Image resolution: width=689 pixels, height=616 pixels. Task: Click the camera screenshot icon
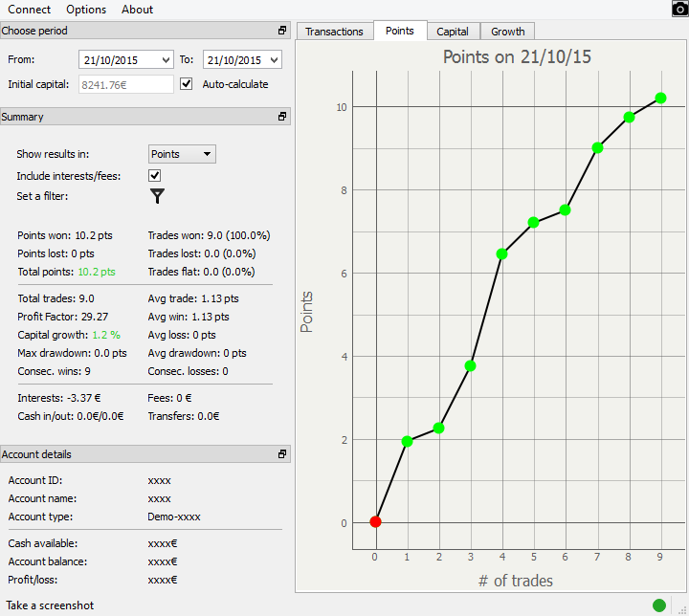(679, 9)
